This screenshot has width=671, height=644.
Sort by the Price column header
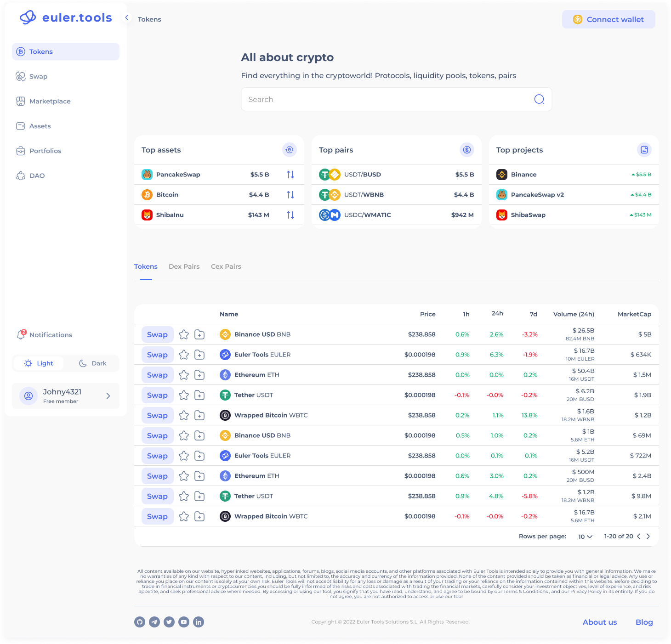427,314
